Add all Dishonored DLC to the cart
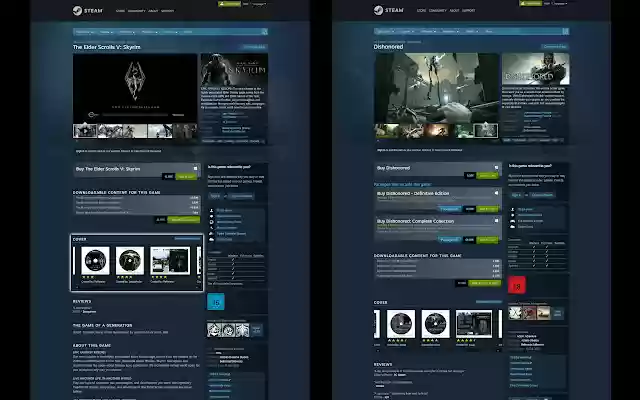 [484, 283]
